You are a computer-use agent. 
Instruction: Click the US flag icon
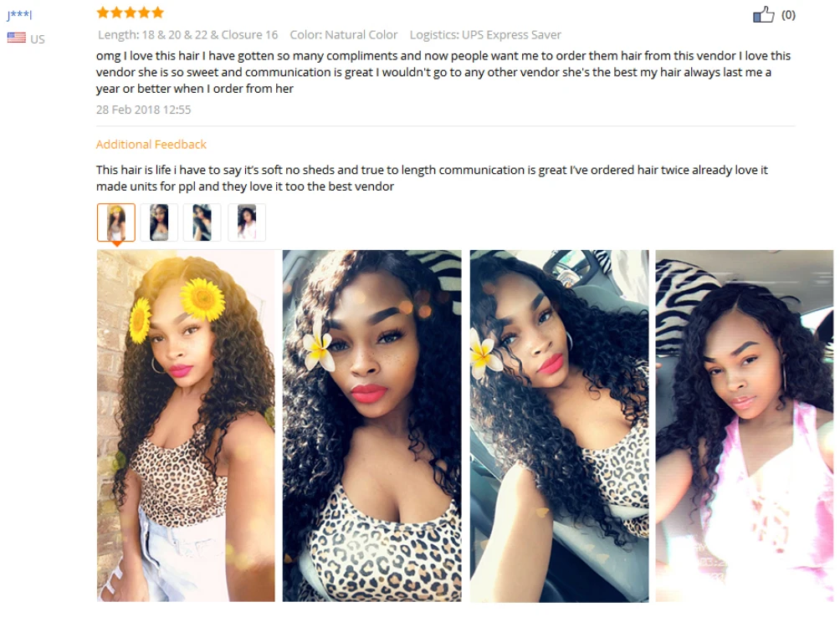click(17, 38)
